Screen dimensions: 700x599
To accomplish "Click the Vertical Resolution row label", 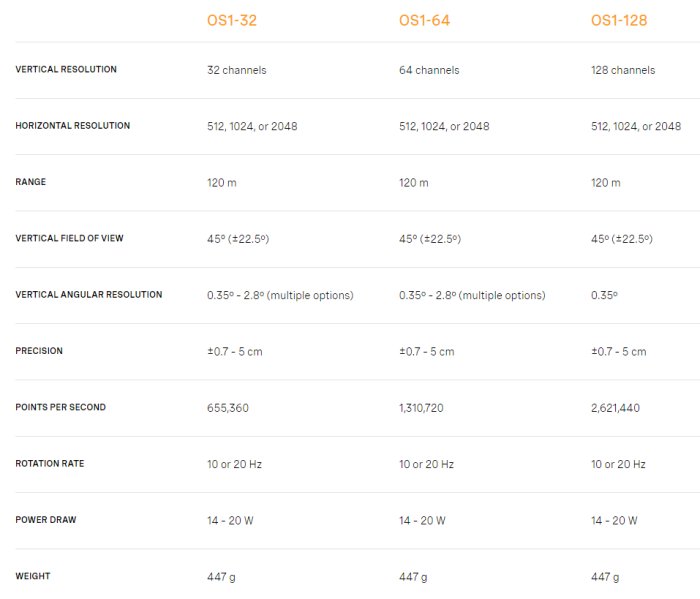I will coord(66,70).
